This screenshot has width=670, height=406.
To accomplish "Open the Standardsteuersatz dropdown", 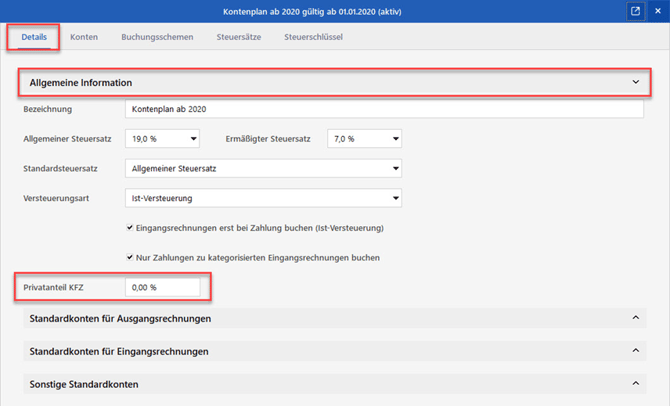I will [x=264, y=169].
